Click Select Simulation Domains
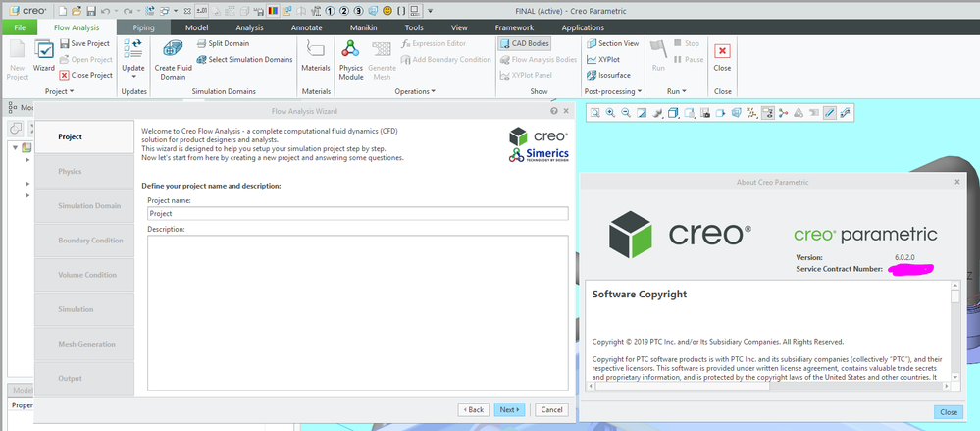The width and height of the screenshot is (980, 431). [244, 60]
